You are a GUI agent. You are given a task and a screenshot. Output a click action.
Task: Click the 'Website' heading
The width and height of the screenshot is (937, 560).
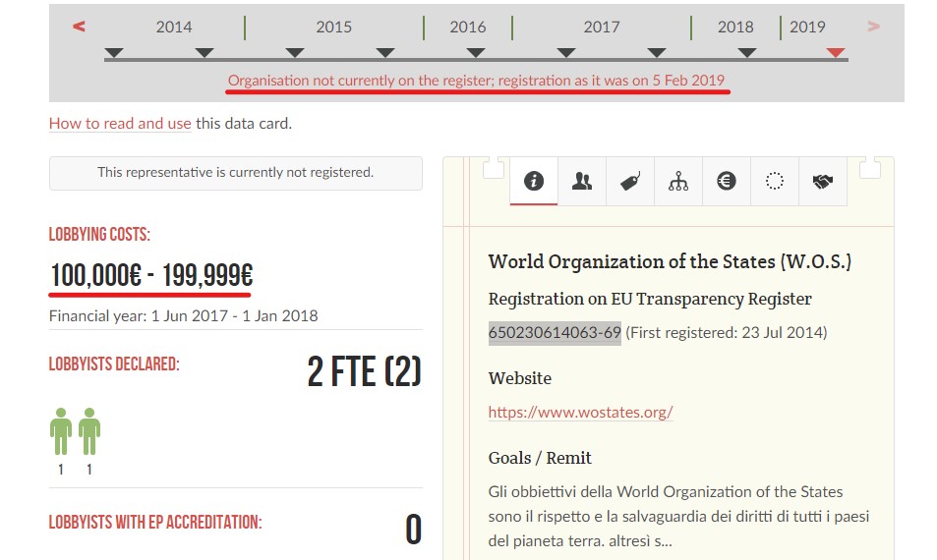tap(520, 378)
